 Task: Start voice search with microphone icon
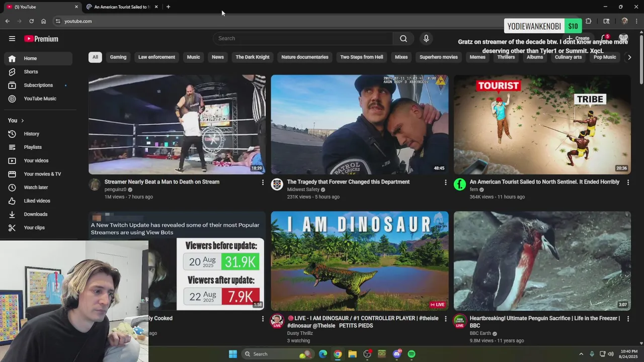click(426, 38)
